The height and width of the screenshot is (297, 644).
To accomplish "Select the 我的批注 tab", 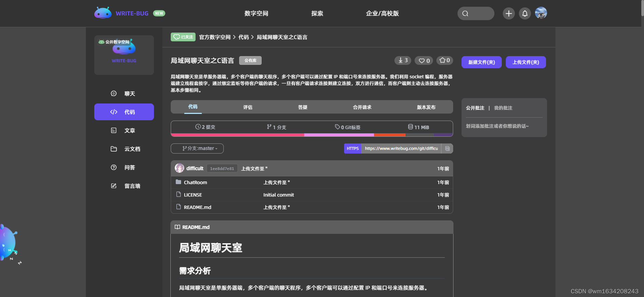I will (503, 108).
